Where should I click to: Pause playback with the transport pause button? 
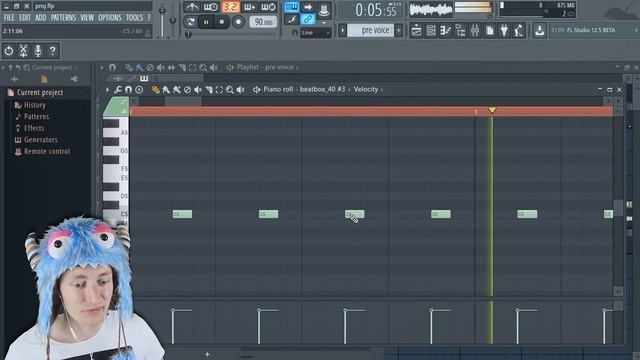[x=206, y=22]
